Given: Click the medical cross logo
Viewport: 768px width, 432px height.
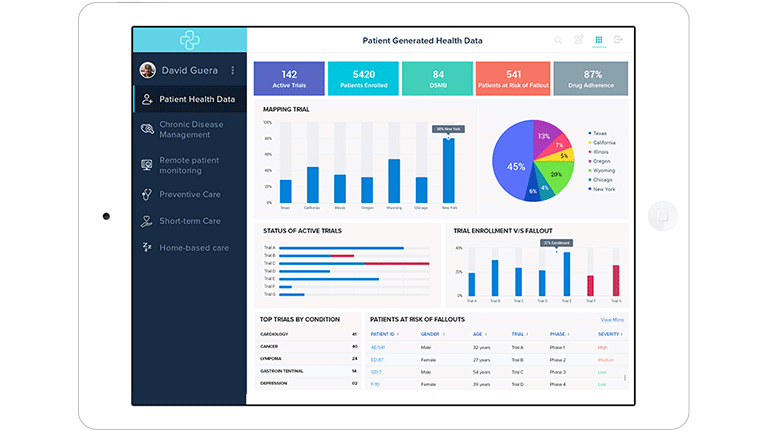Looking at the screenshot, I should (190, 40).
